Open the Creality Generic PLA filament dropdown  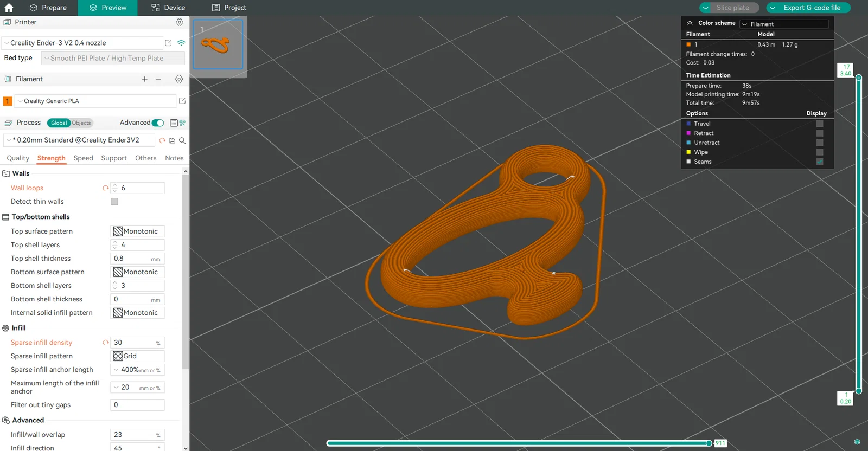click(x=95, y=101)
